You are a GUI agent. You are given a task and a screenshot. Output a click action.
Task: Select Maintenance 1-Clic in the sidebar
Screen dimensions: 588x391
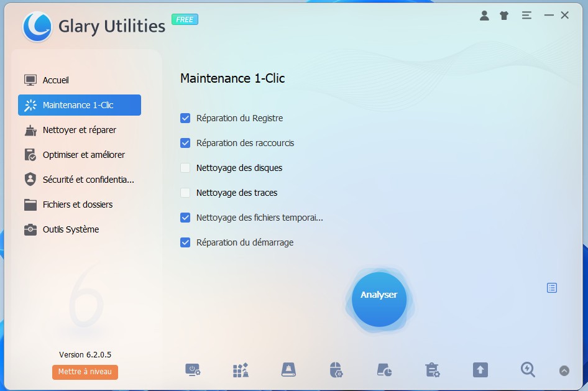80,105
